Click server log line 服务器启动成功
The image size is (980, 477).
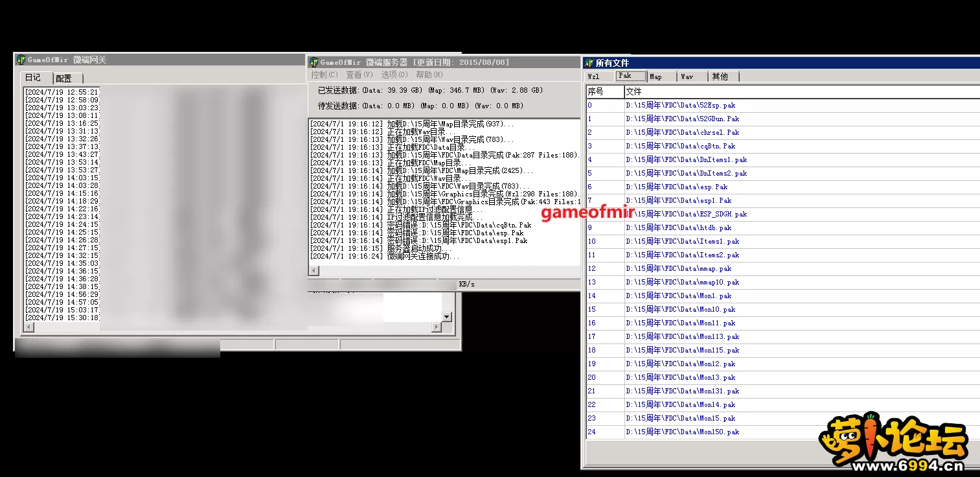pyautogui.click(x=381, y=248)
